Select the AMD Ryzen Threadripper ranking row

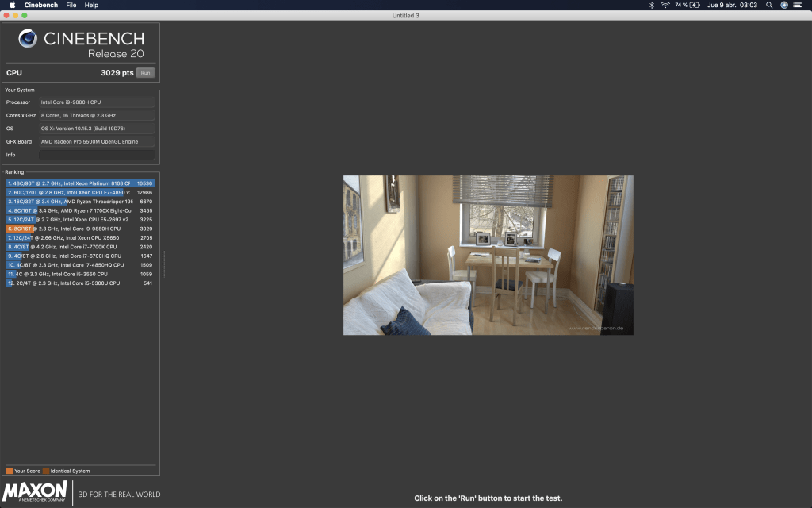click(x=79, y=202)
